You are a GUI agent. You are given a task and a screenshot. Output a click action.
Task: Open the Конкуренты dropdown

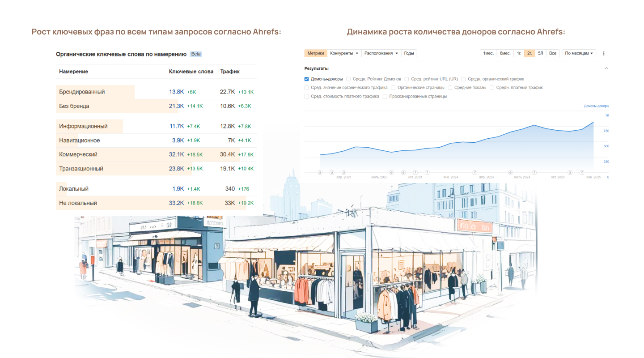point(344,53)
